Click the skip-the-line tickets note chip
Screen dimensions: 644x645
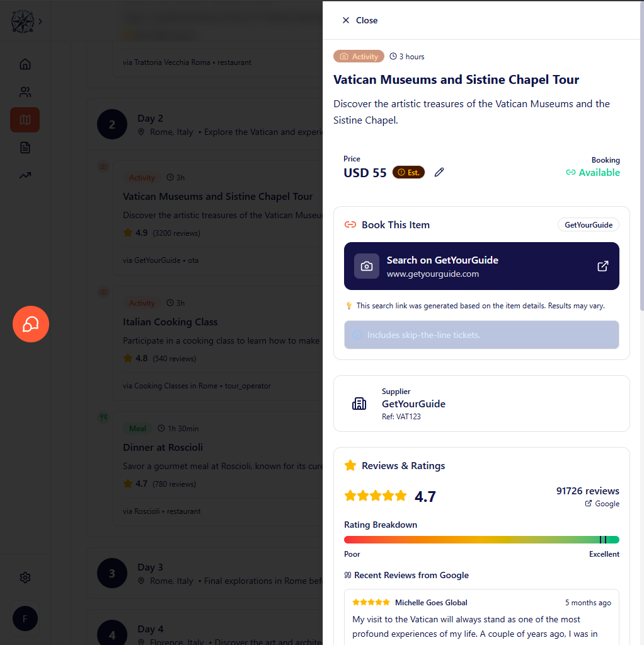[x=481, y=335]
